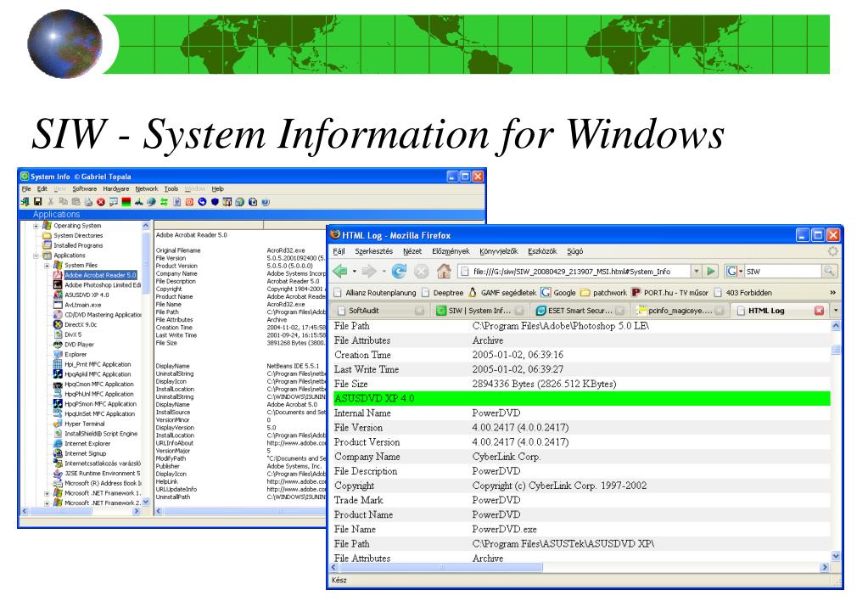Select Adobe Acrobat Reader 5.0 in the tree

click(100, 275)
